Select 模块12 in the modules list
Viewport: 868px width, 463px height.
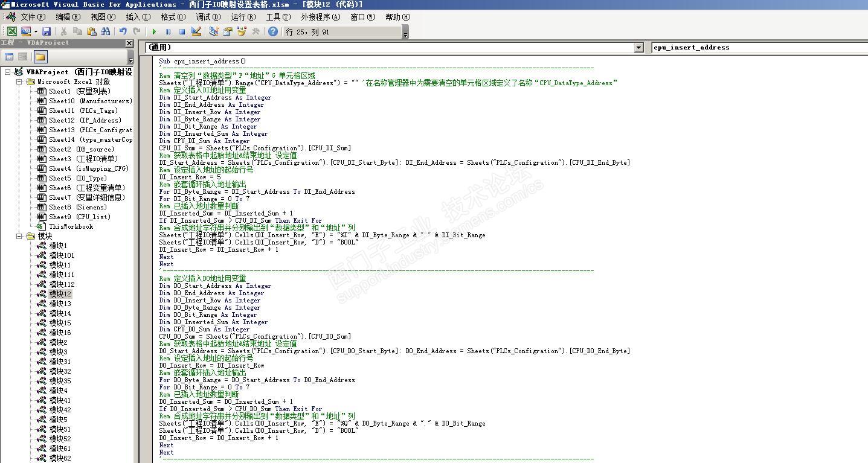[x=60, y=294]
